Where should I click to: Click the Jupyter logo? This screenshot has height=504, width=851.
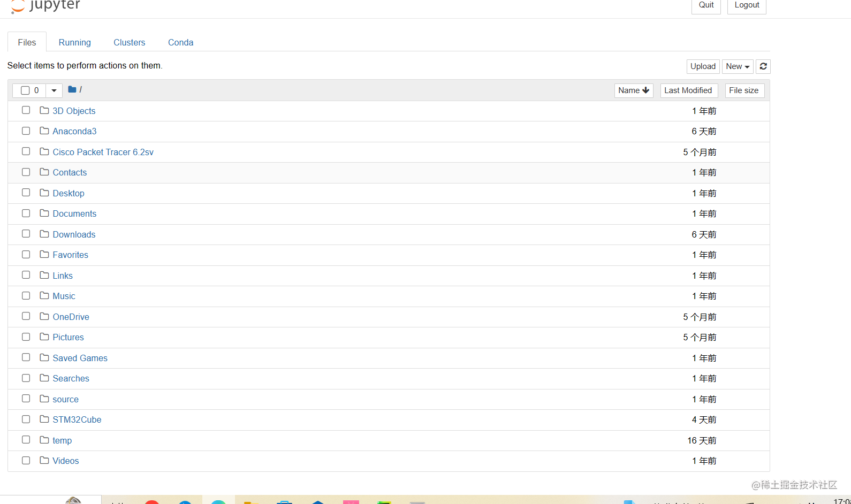tap(45, 6)
